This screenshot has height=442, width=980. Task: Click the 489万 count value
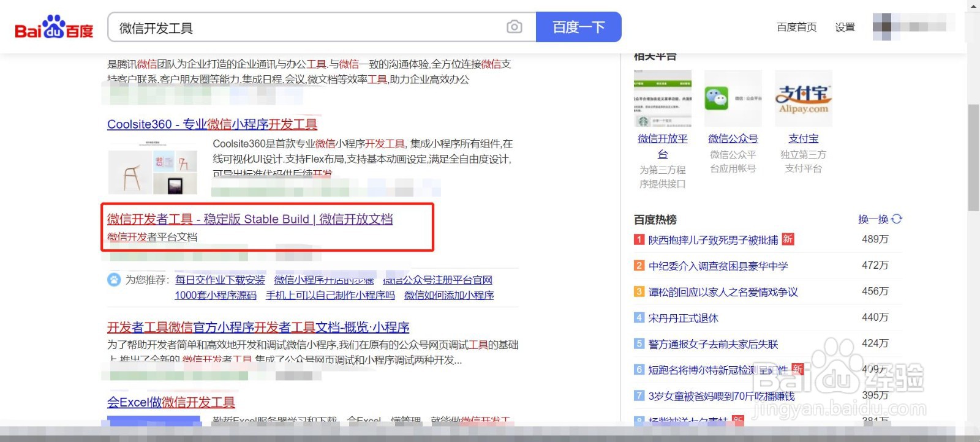tap(875, 239)
